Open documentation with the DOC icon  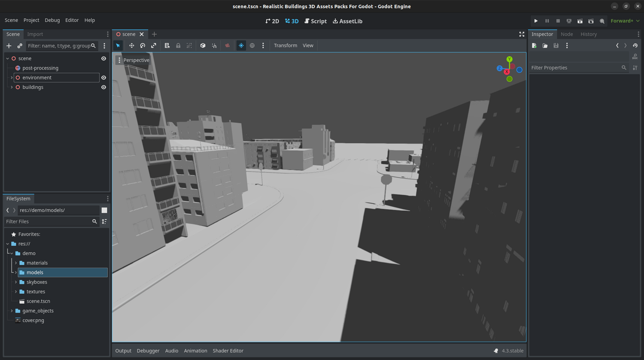coord(635,57)
